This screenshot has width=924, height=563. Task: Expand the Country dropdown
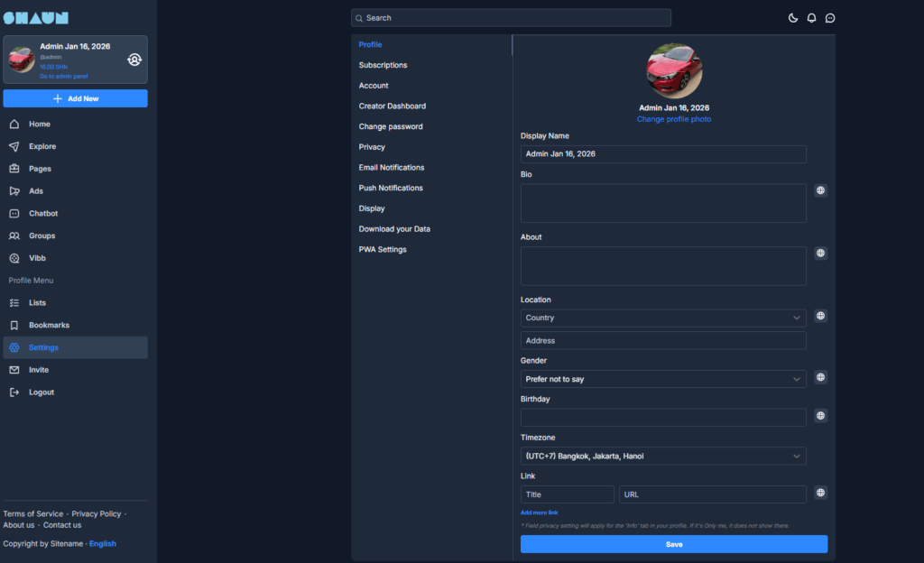pyautogui.click(x=663, y=318)
